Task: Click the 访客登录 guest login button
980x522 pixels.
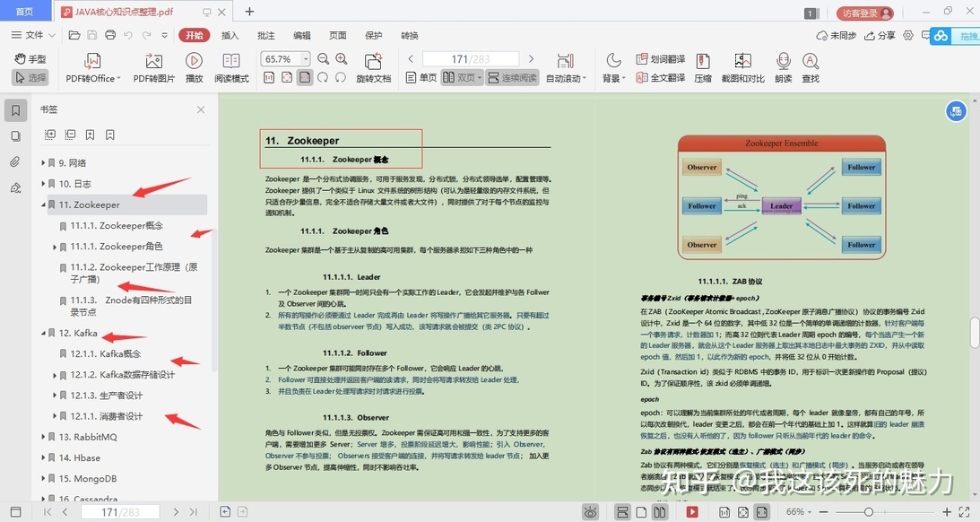Action: pyautogui.click(x=865, y=13)
